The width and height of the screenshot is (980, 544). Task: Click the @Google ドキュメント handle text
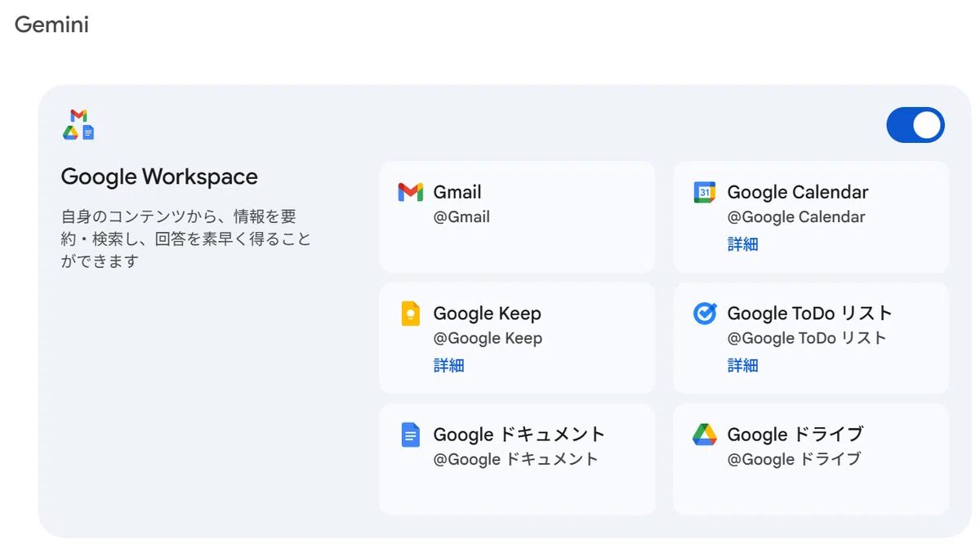click(516, 459)
